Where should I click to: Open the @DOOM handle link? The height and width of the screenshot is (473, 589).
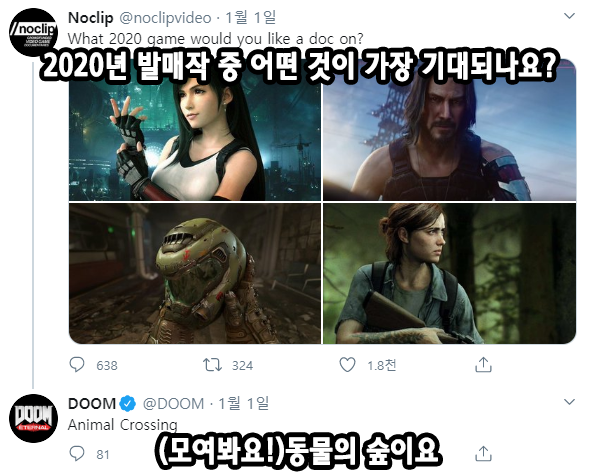click(x=173, y=404)
